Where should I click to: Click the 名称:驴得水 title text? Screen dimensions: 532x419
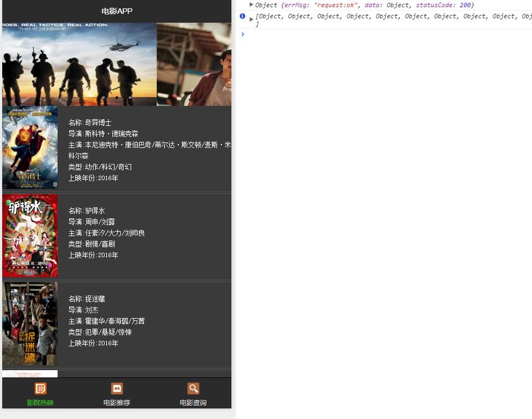86,211
